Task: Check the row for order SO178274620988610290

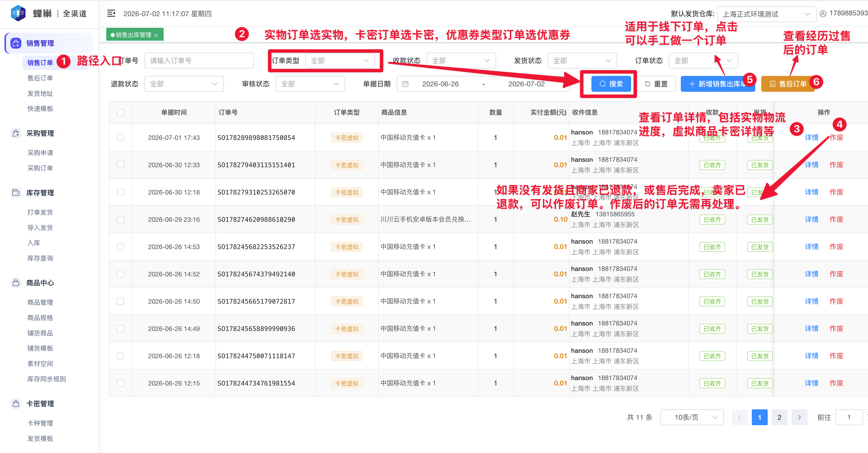Action: click(x=120, y=219)
